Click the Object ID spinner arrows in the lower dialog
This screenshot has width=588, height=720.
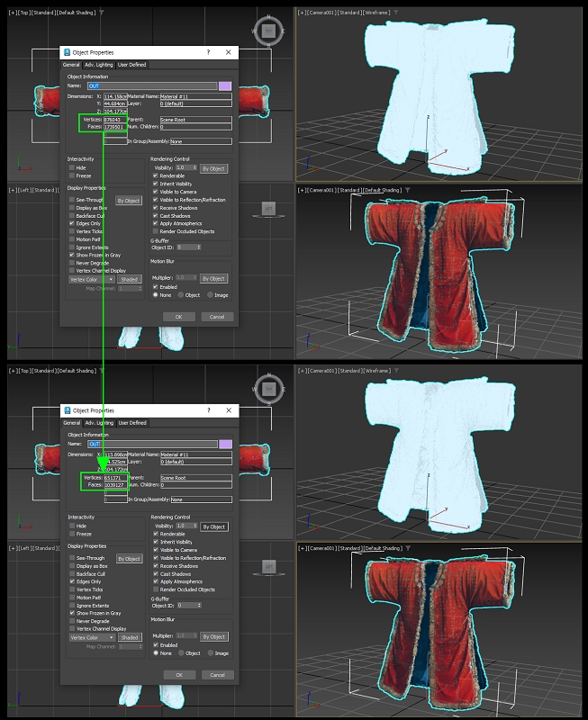199,605
